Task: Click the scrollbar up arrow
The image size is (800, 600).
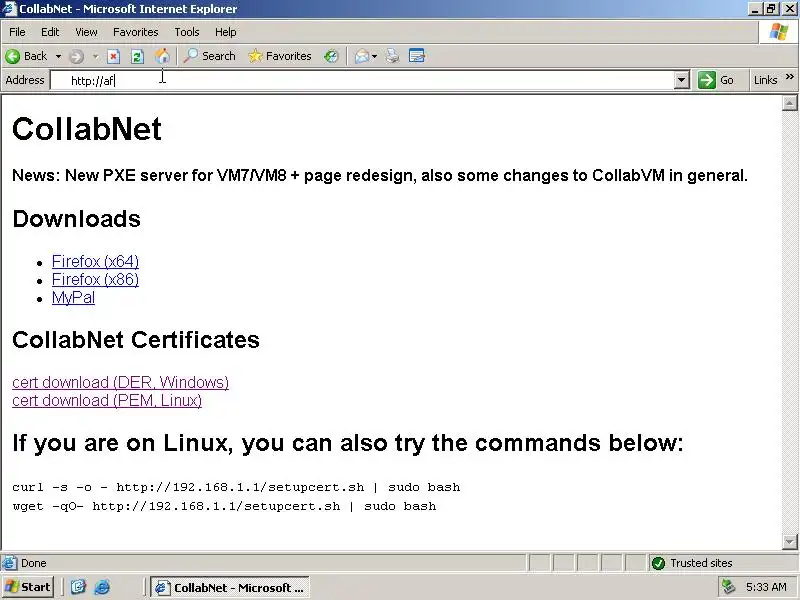Action: [789, 104]
